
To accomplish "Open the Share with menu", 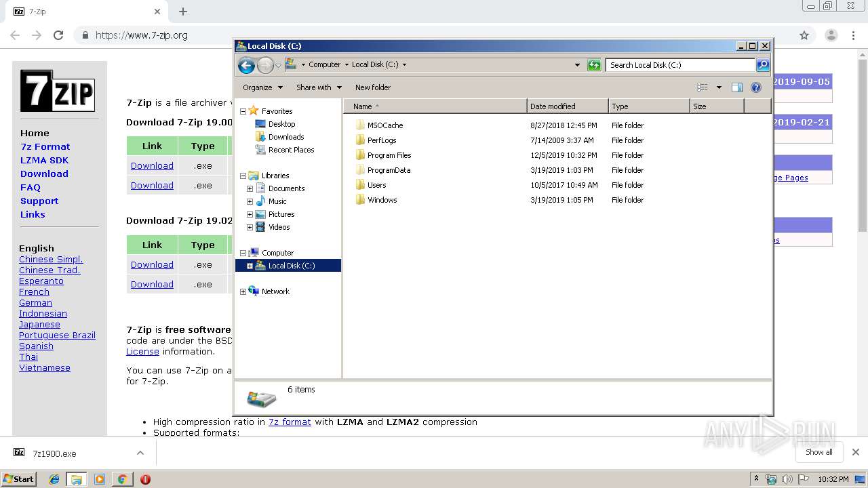I will [319, 87].
